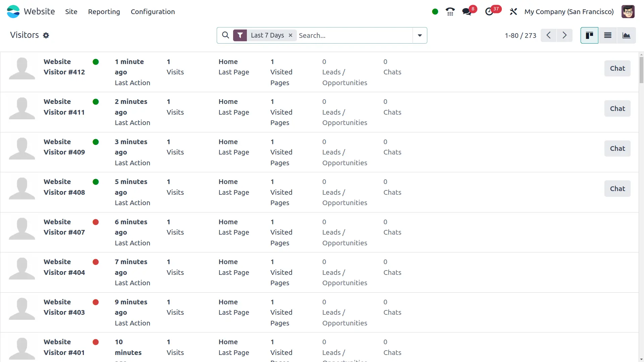Open the Website app logo
Viewport: 644px width, 362px height.
click(13, 12)
